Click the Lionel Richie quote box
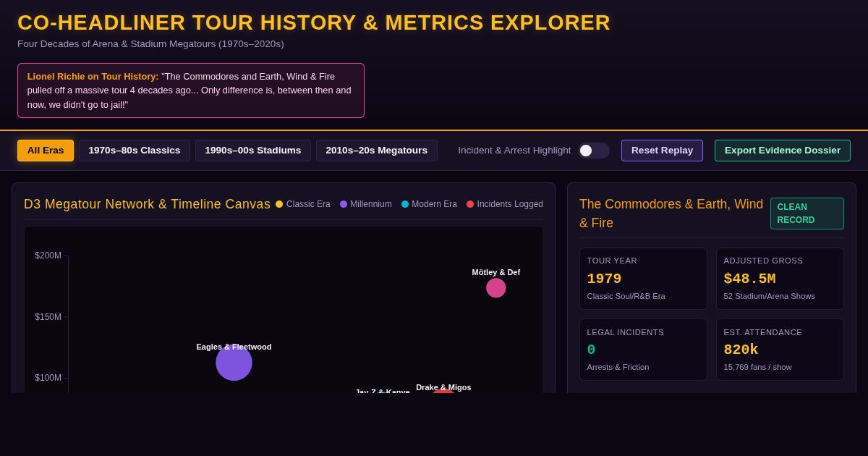Screen dimensions: 868x456 pyautogui.click(x=191, y=90)
